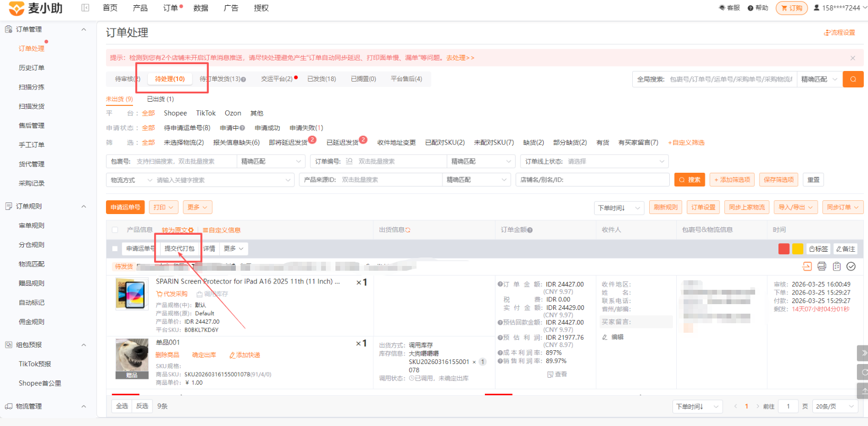Click the red color tag swatch
Image resolution: width=868 pixels, height=426 pixels.
click(x=784, y=249)
